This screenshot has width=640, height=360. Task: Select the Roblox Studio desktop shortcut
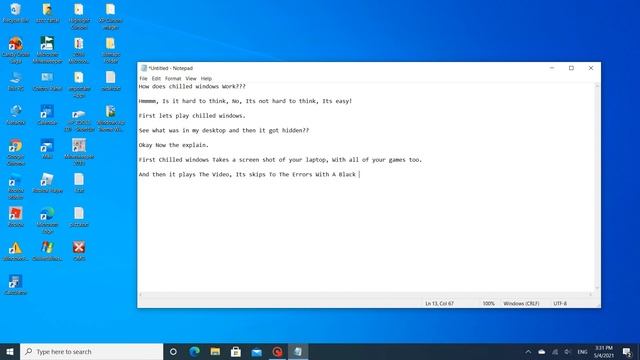click(x=16, y=186)
